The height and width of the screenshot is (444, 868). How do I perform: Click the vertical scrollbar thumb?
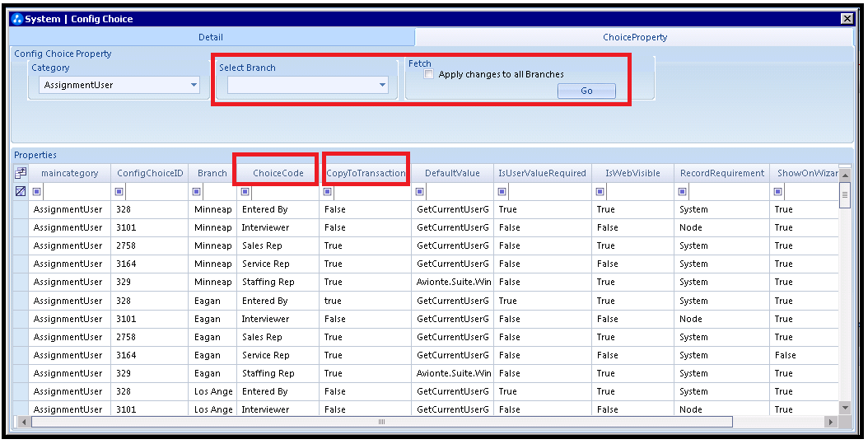tap(845, 195)
